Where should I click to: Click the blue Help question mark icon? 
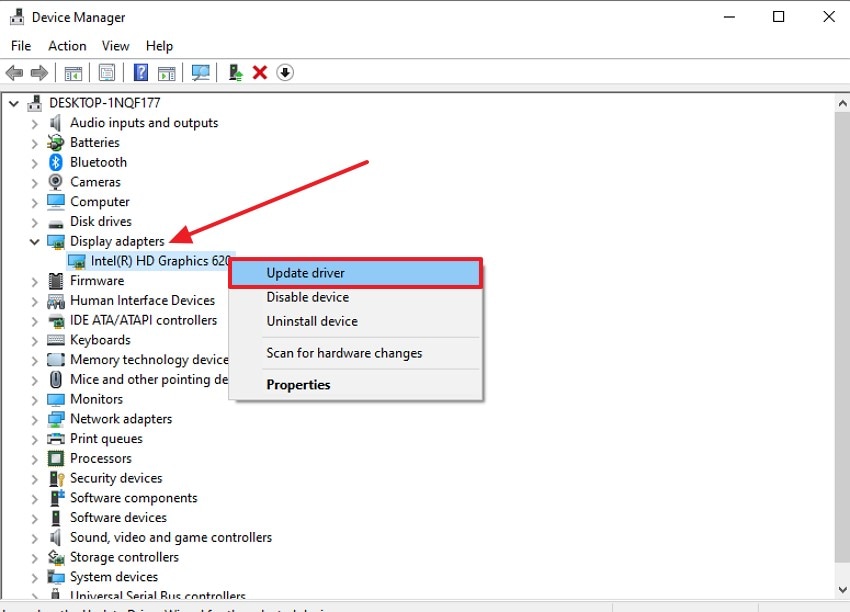pyautogui.click(x=141, y=72)
